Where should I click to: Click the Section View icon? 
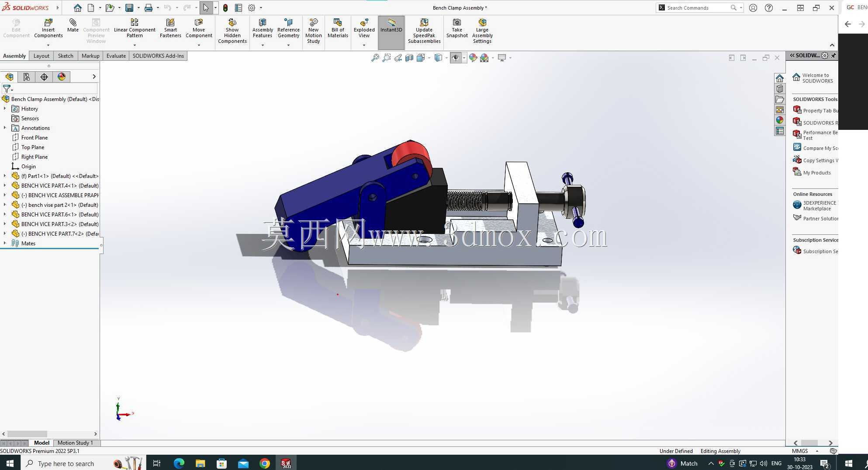pyautogui.click(x=409, y=58)
